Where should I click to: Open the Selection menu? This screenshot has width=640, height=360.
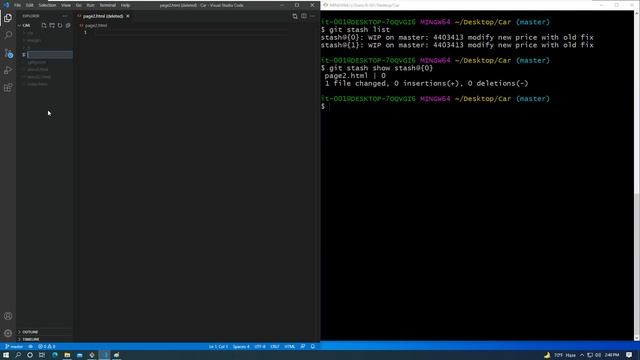coord(47,5)
